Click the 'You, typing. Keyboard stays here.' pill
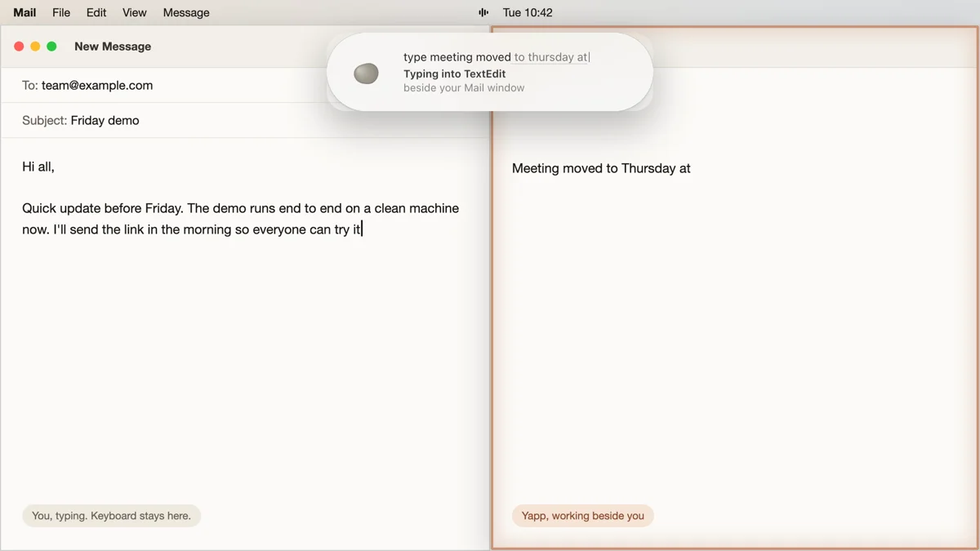This screenshot has width=980, height=551. (x=111, y=515)
